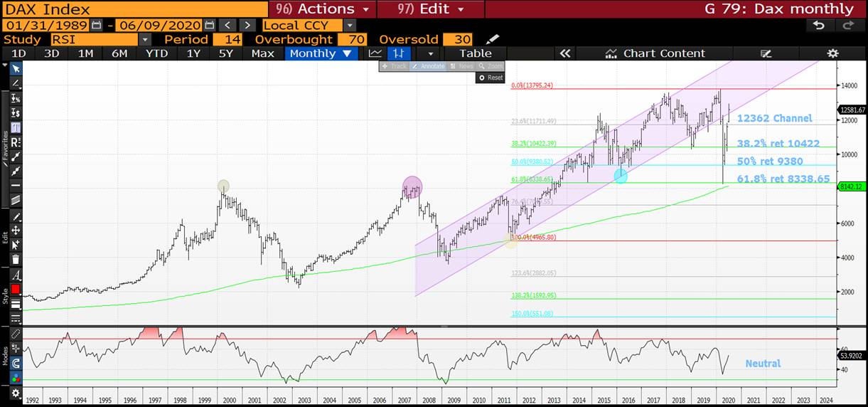Edit the Oversold value 30

click(x=457, y=39)
